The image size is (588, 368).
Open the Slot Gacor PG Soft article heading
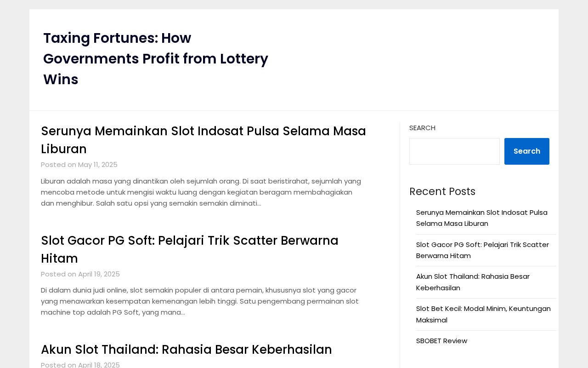(x=190, y=249)
